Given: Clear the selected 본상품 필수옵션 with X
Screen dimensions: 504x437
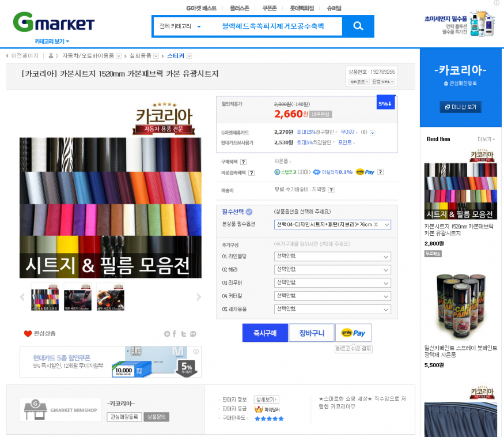Looking at the screenshot, I should pos(376,224).
